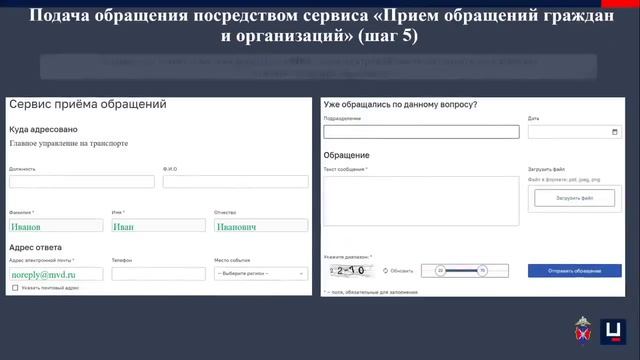
Task: Tick the 'Указать почтовый адрес' checkbox
Action: coord(15,288)
